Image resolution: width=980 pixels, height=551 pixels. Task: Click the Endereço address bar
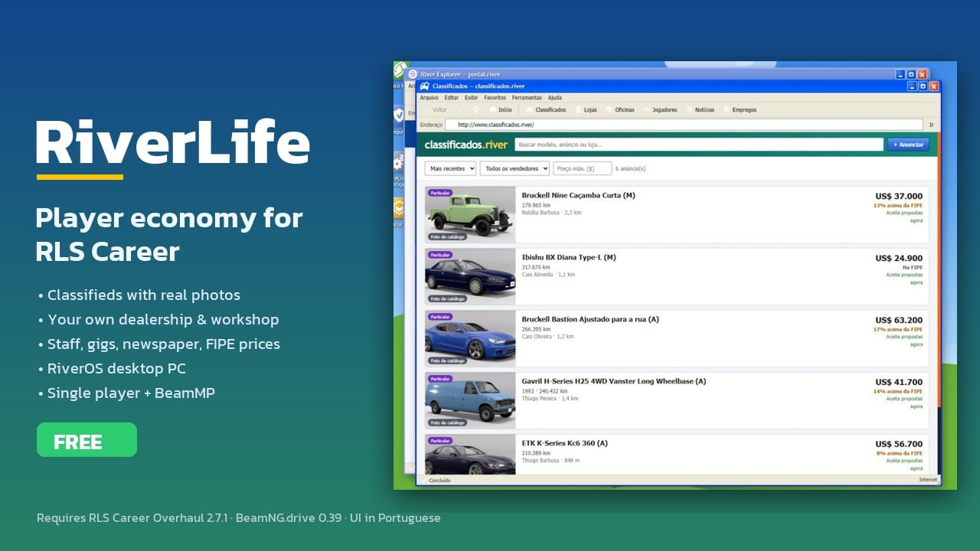[x=684, y=125]
